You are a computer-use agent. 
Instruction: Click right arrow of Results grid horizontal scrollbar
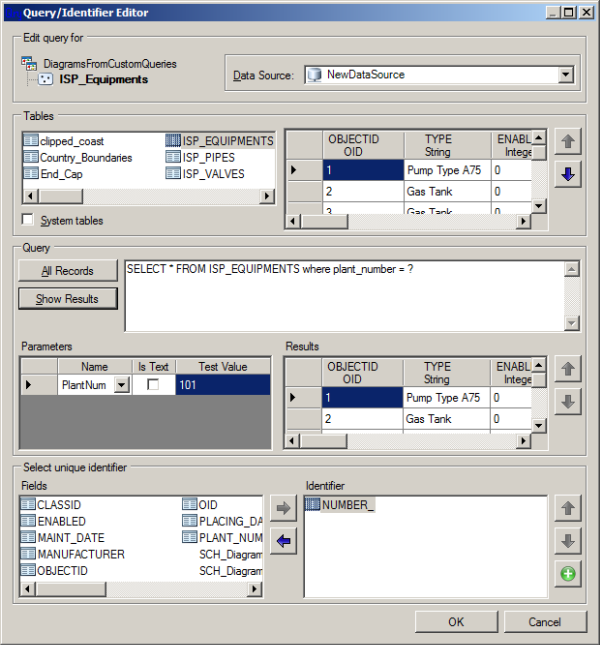524,441
